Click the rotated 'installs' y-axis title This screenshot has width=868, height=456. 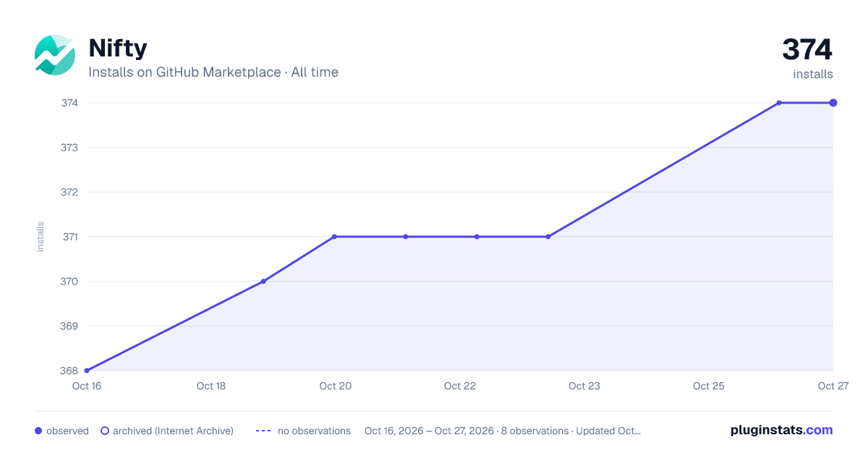pos(41,237)
